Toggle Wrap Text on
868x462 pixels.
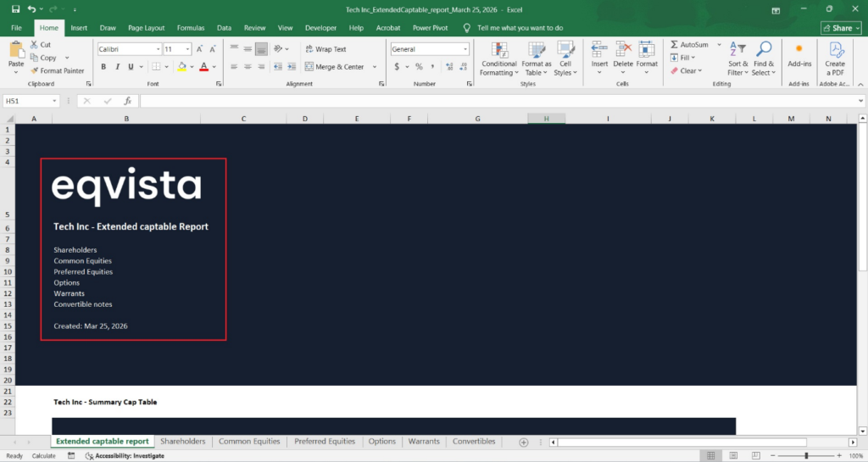[325, 49]
